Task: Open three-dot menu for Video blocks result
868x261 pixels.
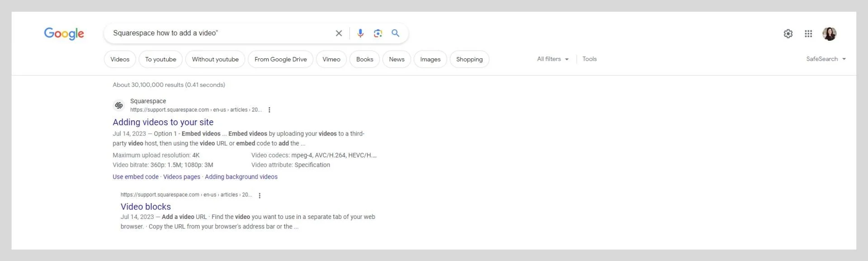Action: [259, 195]
